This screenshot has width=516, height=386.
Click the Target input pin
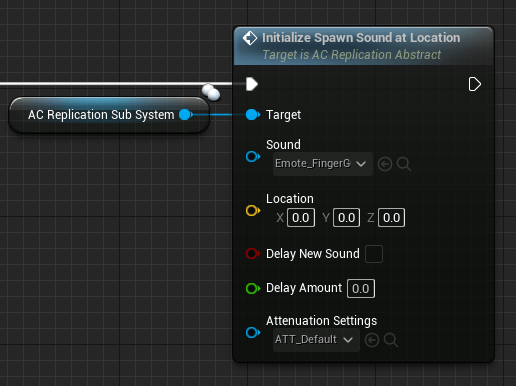[253, 115]
